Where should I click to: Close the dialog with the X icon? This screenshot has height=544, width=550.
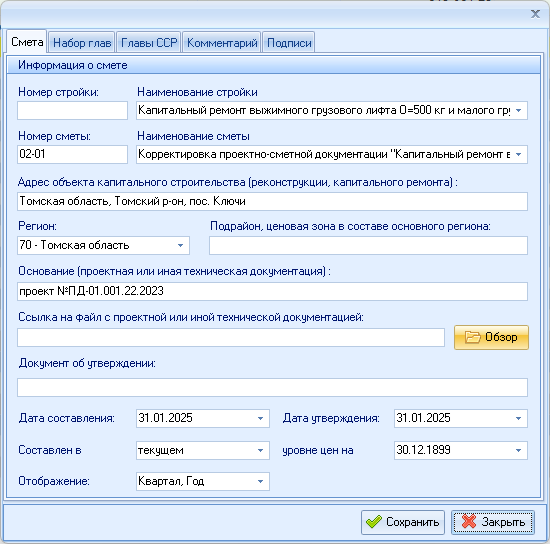pyautogui.click(x=535, y=14)
